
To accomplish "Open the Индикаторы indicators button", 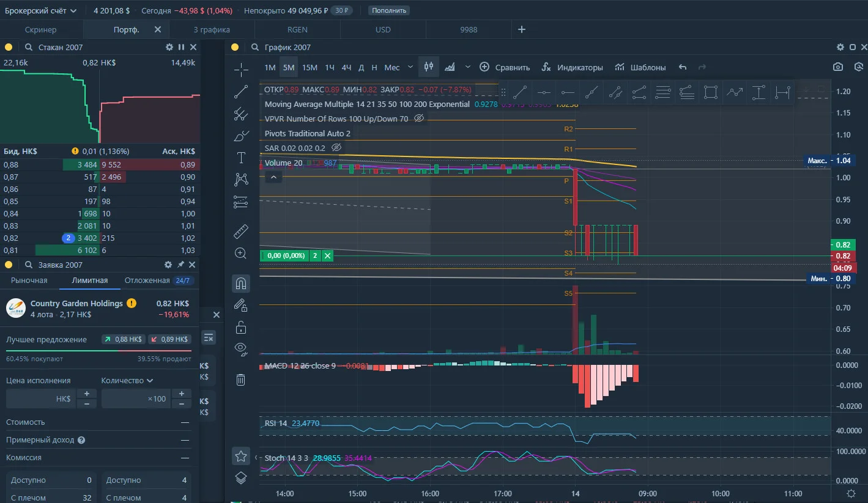I will pyautogui.click(x=572, y=67).
